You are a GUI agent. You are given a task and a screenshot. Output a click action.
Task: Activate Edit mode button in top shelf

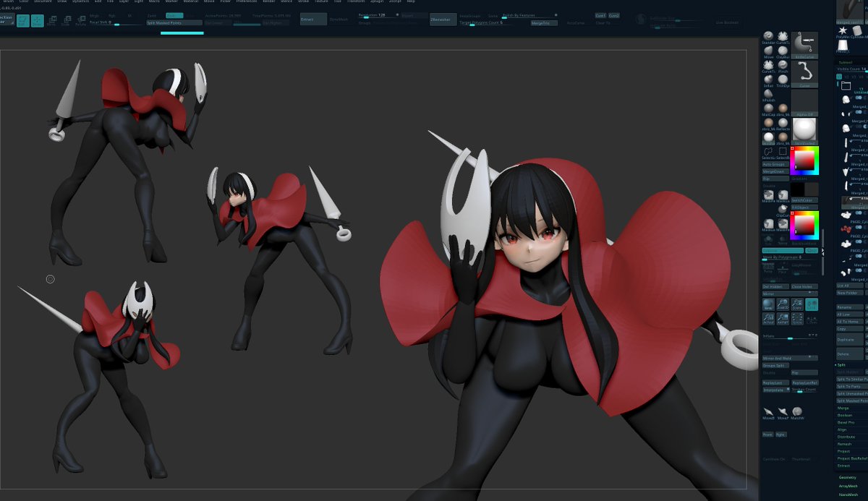(x=23, y=21)
